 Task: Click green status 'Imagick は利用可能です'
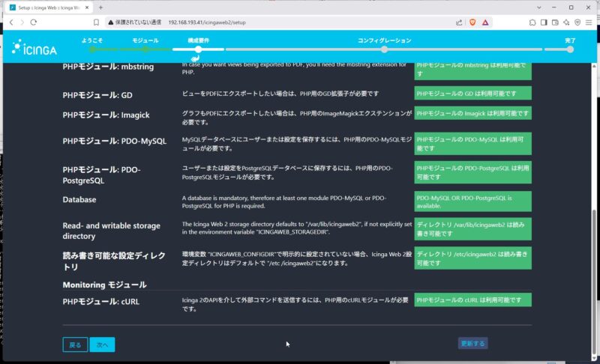coord(473,113)
